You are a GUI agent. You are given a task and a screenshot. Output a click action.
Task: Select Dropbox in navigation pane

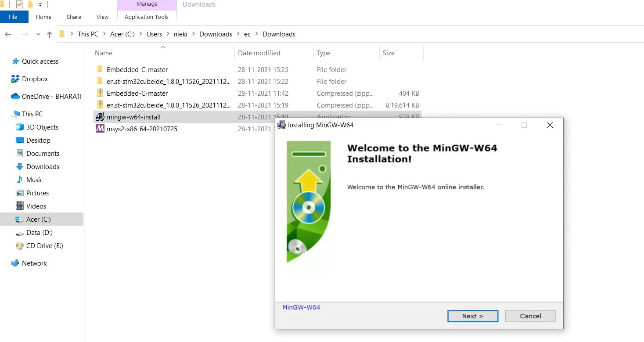tap(35, 79)
